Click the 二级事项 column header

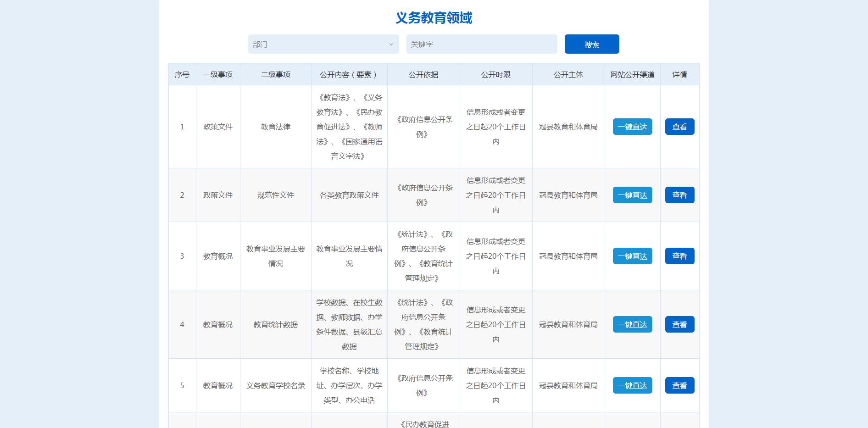click(276, 74)
